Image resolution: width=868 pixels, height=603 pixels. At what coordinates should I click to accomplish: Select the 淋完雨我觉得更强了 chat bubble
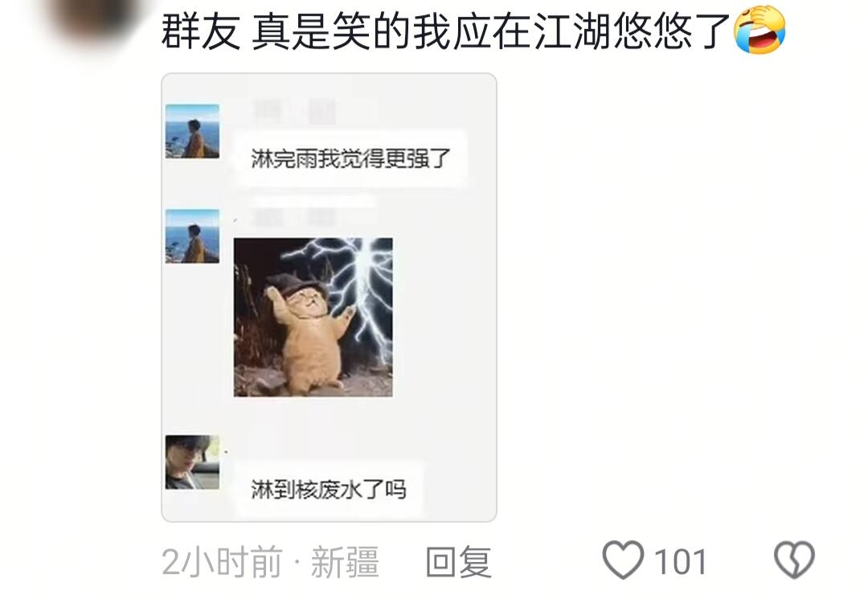tap(350, 158)
